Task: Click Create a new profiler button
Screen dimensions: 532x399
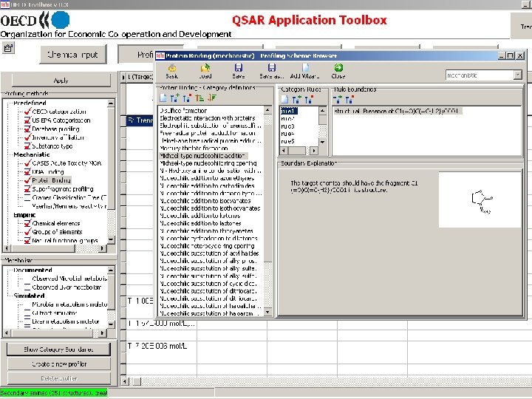Action: coord(58,364)
